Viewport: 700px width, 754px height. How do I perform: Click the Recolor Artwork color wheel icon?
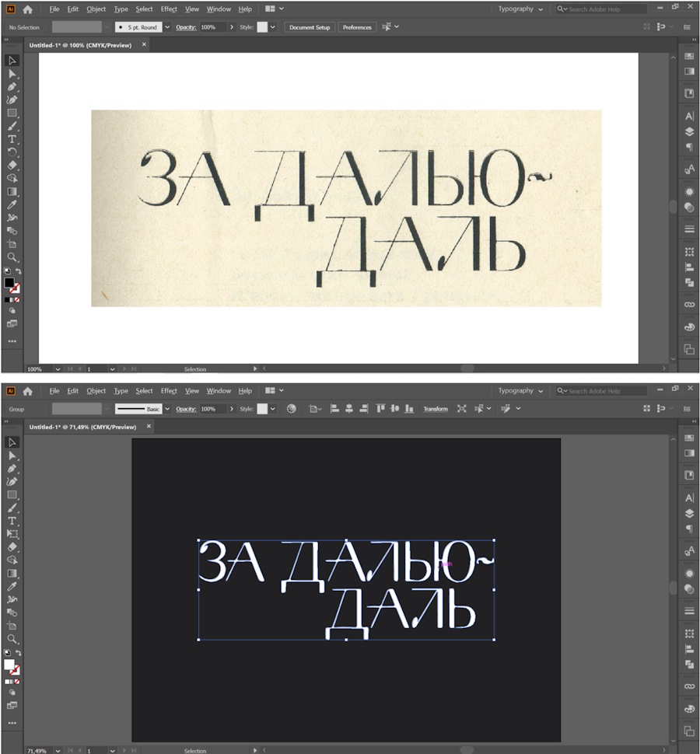[291, 409]
